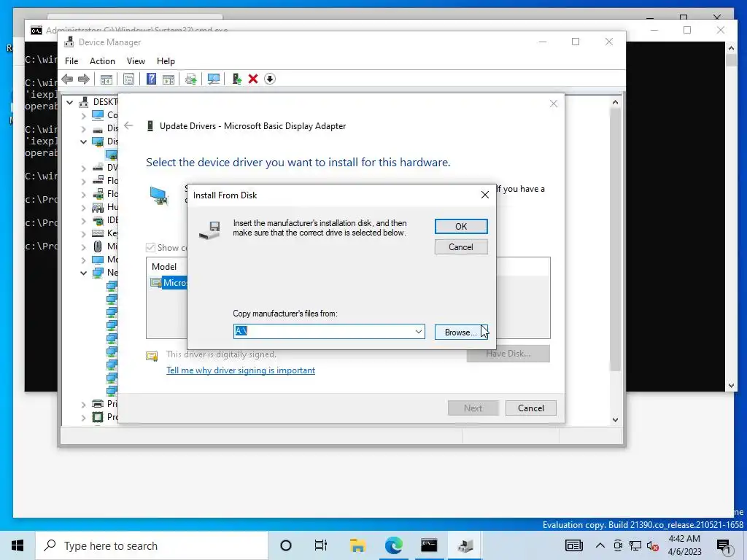This screenshot has width=747, height=560.
Task: Click the Device Manager scrollbar up arrow
Action: click(615, 102)
